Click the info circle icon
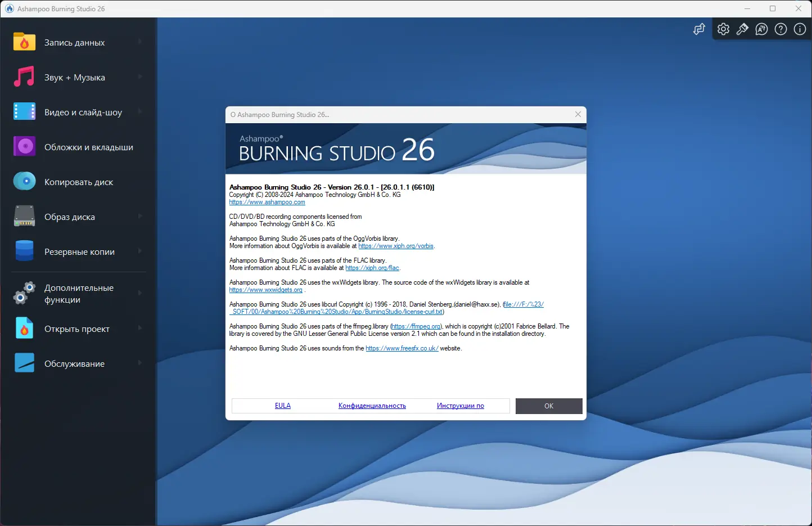Image resolution: width=812 pixels, height=526 pixels. click(800, 29)
